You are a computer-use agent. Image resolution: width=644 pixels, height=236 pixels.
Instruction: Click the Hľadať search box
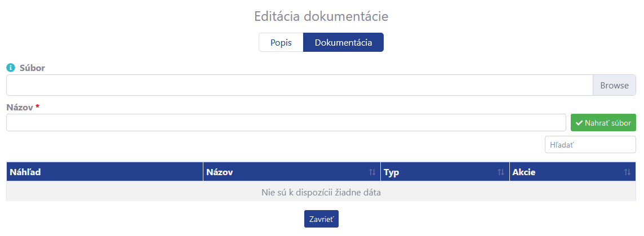pos(590,145)
